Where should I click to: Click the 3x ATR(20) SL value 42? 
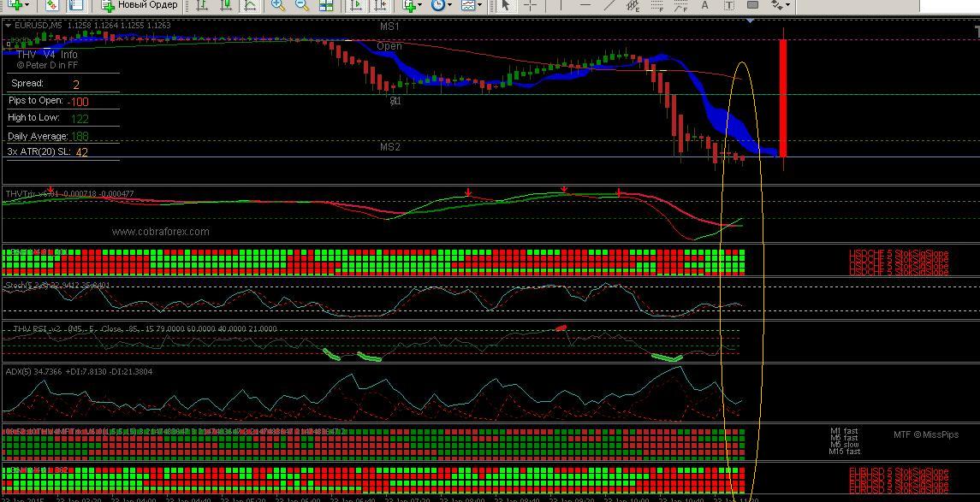(x=81, y=152)
